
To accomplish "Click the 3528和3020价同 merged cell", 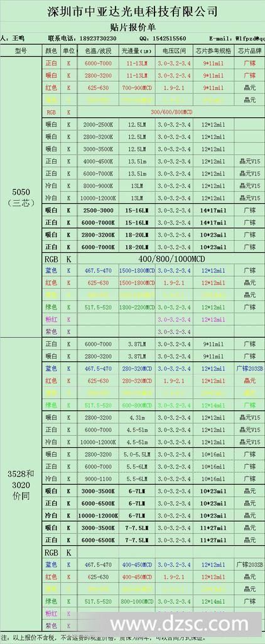I will click(21, 485).
